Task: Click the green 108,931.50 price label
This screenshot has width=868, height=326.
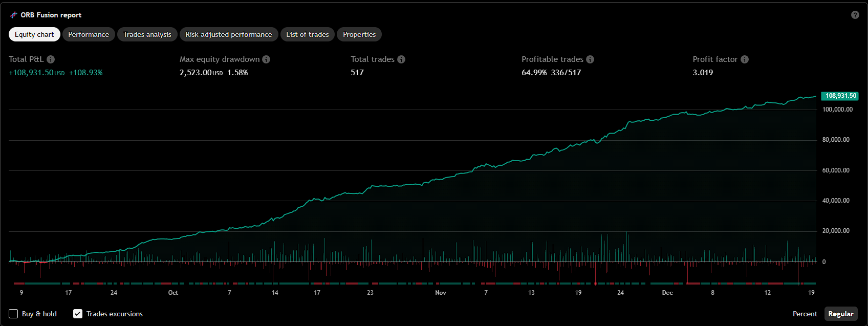Action: click(840, 96)
